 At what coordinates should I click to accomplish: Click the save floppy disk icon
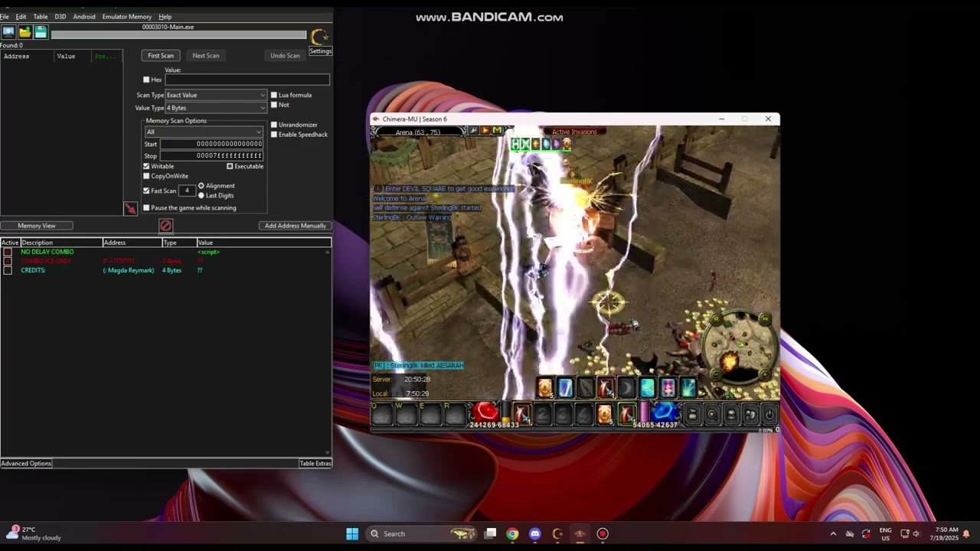41,32
